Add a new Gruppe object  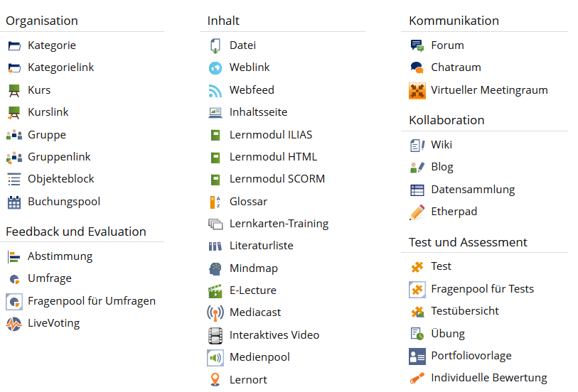coord(46,135)
